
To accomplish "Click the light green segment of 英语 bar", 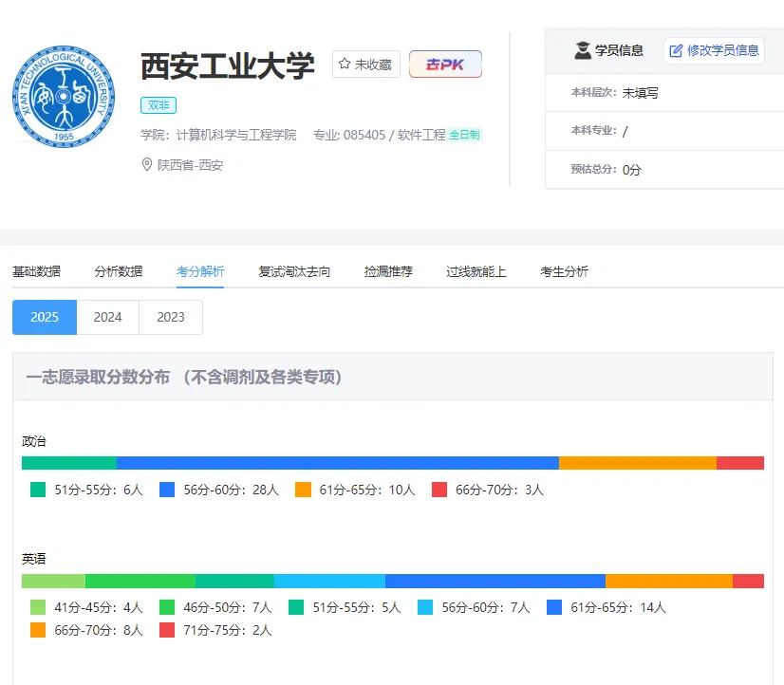I will coord(53,581).
